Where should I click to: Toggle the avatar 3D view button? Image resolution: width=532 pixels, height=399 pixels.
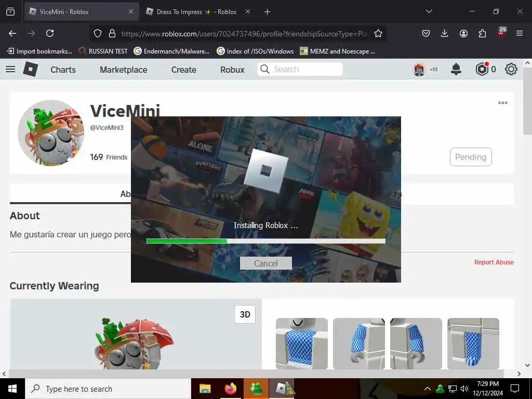[245, 314]
